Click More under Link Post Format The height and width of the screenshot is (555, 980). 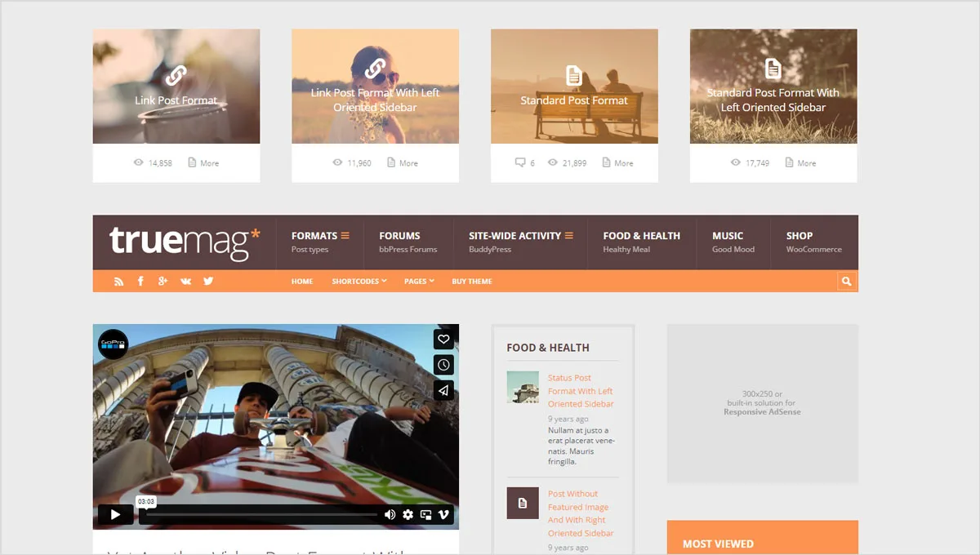(x=204, y=162)
